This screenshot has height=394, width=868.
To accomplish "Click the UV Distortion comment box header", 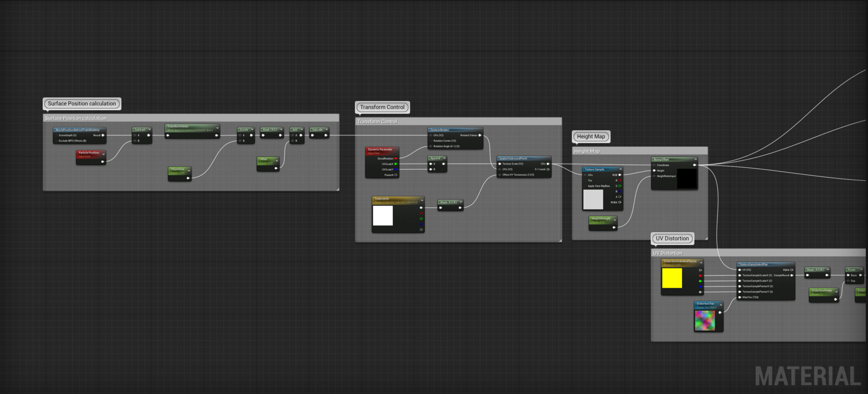I will point(758,253).
